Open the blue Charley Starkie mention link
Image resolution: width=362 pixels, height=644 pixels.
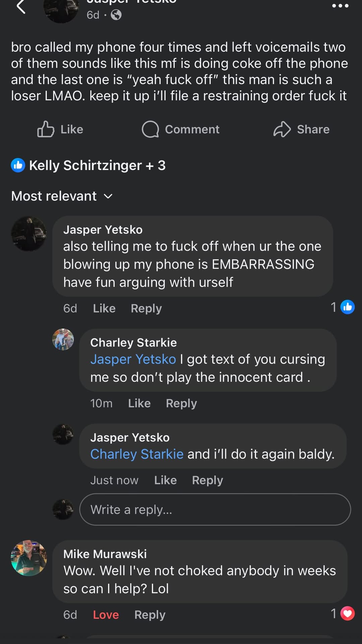point(137,454)
